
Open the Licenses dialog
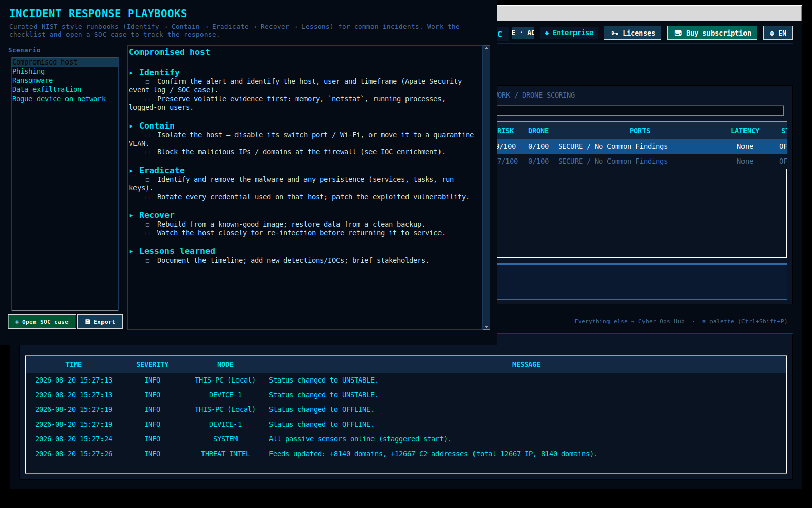tap(632, 33)
